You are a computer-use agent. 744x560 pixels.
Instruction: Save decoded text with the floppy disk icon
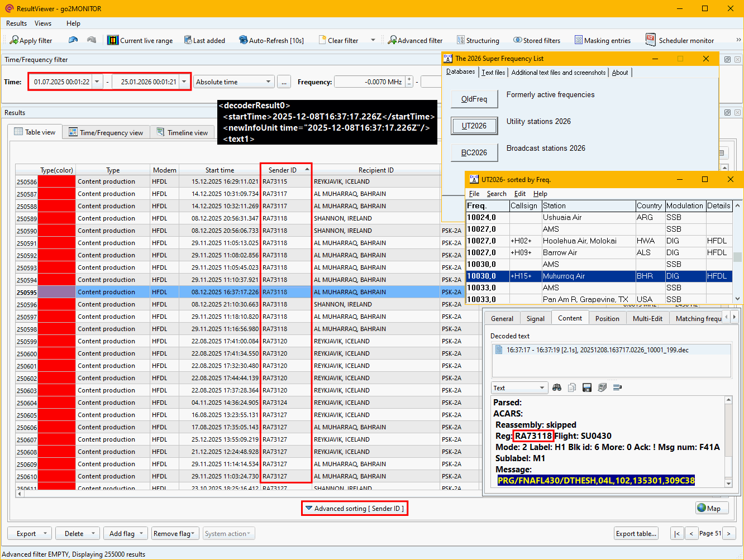[x=587, y=387]
